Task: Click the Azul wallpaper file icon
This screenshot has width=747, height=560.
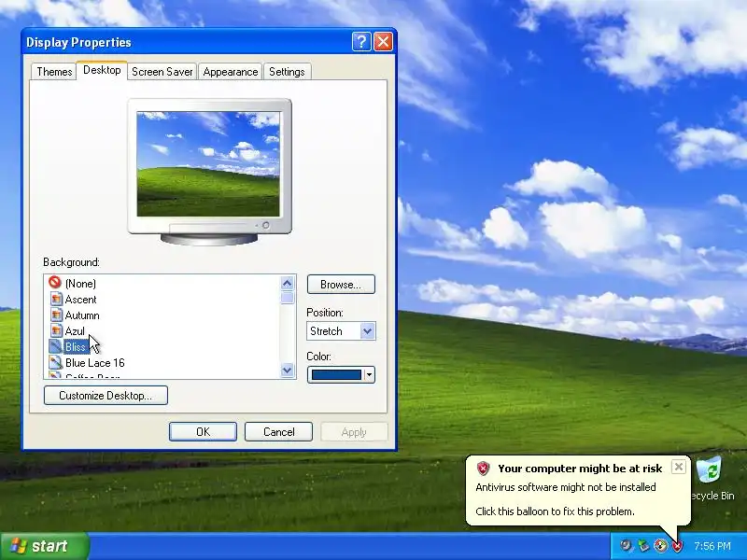Action: pyautogui.click(x=56, y=330)
